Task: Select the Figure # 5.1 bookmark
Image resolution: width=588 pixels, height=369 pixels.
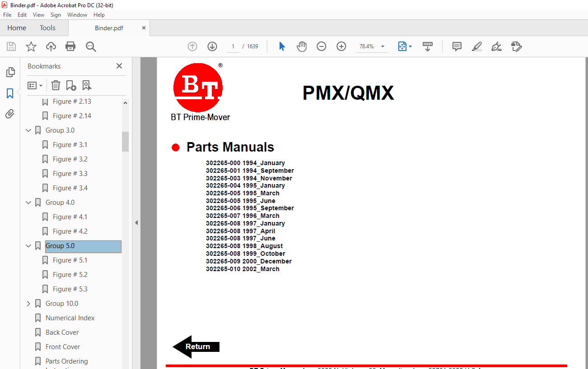Action: pos(70,260)
